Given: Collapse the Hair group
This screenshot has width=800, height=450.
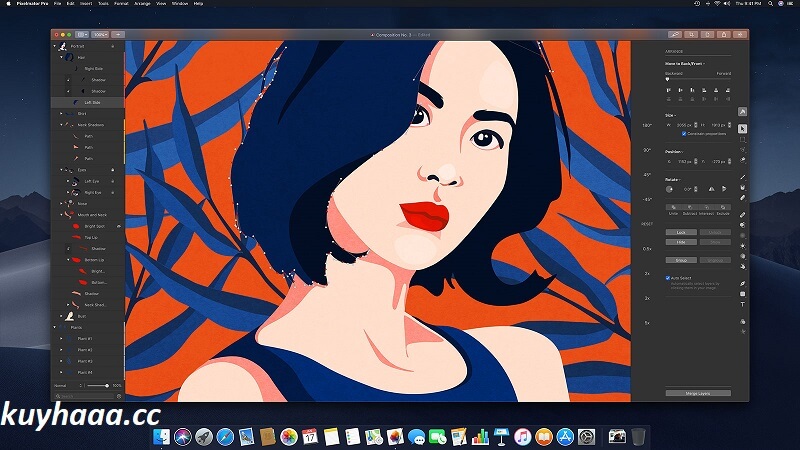Looking at the screenshot, I should (x=61, y=58).
